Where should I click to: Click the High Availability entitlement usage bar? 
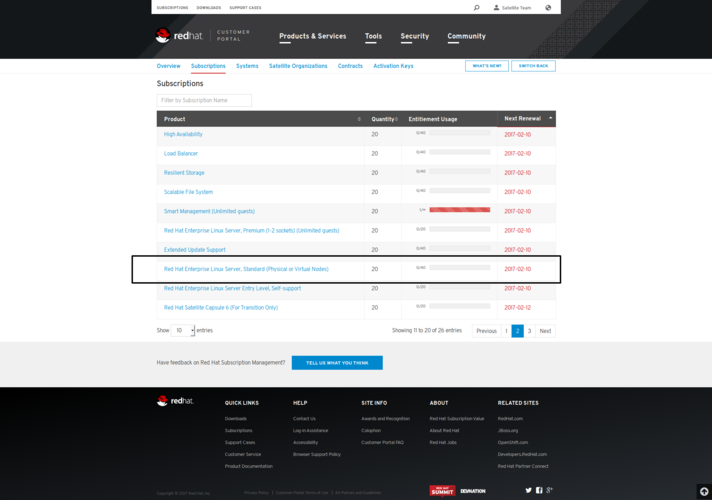[460, 133]
